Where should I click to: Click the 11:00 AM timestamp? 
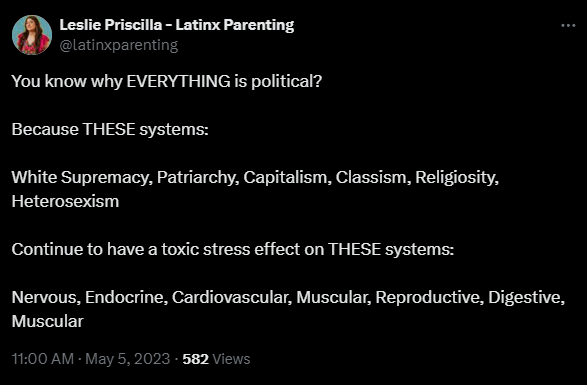43,359
